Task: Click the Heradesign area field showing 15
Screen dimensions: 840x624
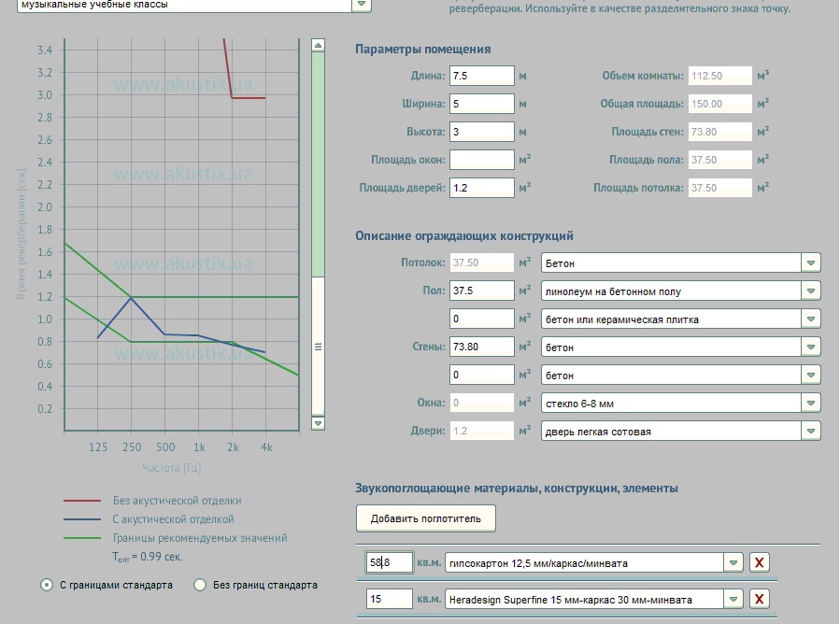Action: pyautogui.click(x=389, y=599)
